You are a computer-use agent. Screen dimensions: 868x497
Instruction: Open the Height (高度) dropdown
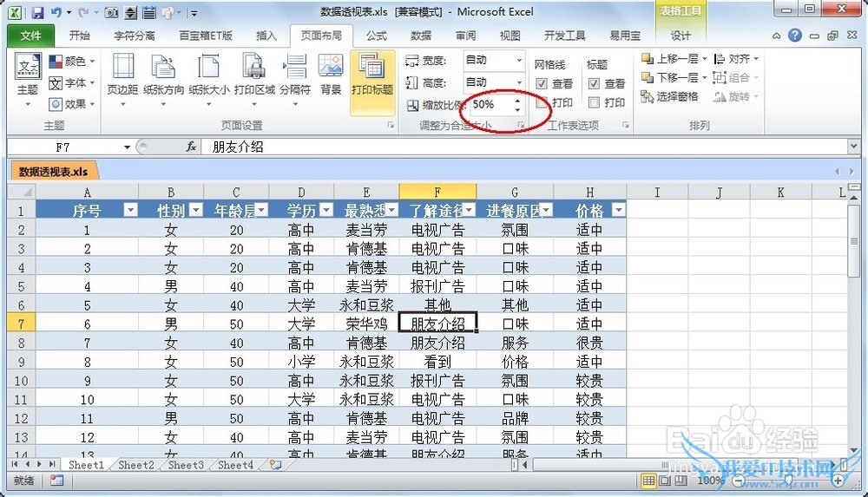(519, 82)
